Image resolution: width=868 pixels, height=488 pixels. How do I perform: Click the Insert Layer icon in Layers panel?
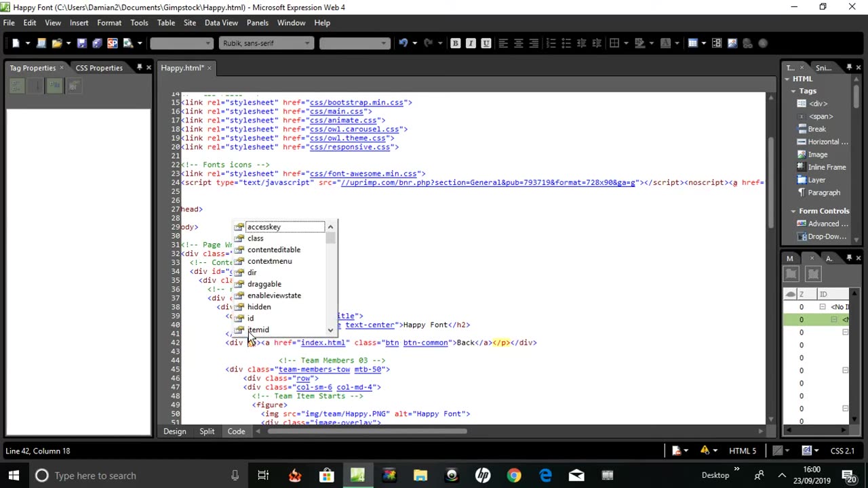pyautogui.click(x=791, y=274)
